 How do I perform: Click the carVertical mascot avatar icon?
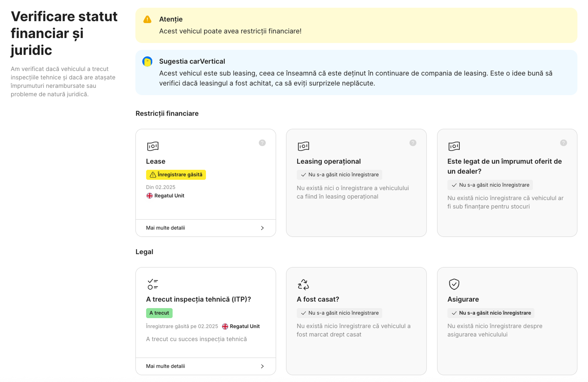tap(147, 62)
